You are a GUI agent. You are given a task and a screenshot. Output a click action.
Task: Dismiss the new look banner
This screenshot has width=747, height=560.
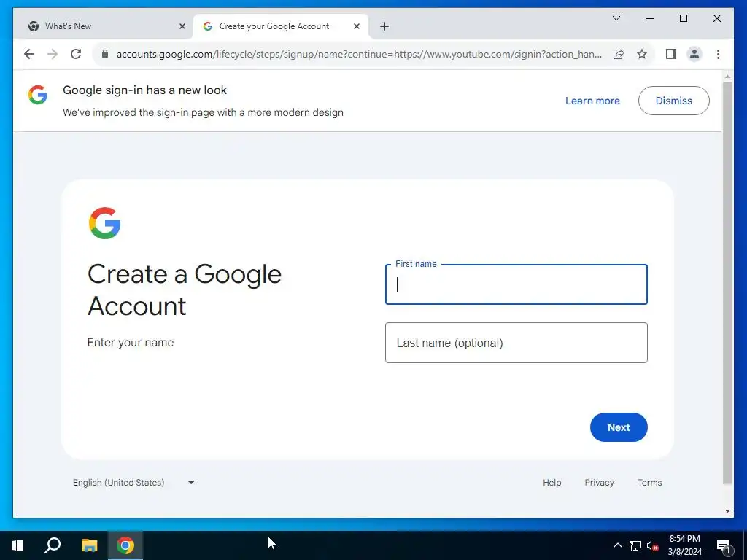[x=673, y=101]
